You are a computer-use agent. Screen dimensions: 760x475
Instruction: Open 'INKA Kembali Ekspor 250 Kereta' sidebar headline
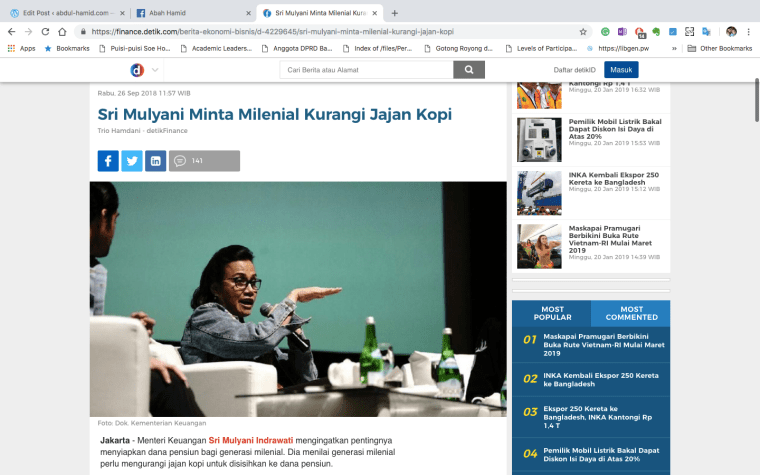tap(614, 178)
